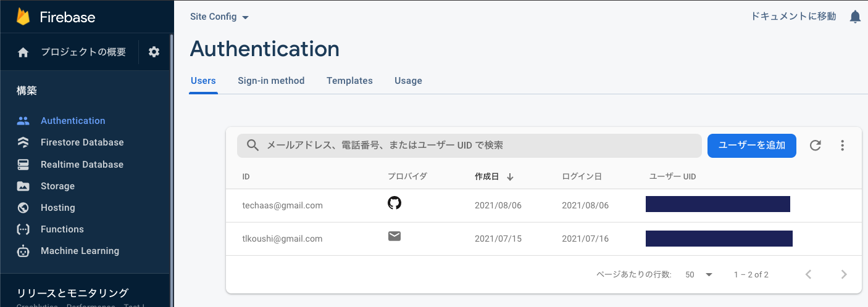Click the Firebase wordmark
Screen dimensions: 868x307
click(67, 17)
